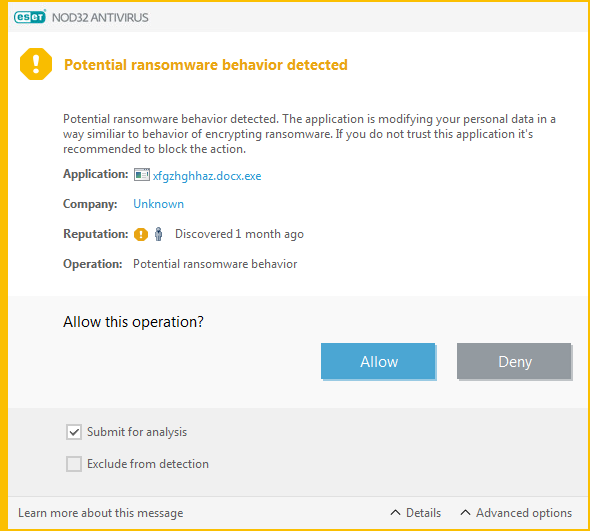Image resolution: width=590 pixels, height=531 pixels.
Task: Deny the detected operation
Action: tap(514, 361)
